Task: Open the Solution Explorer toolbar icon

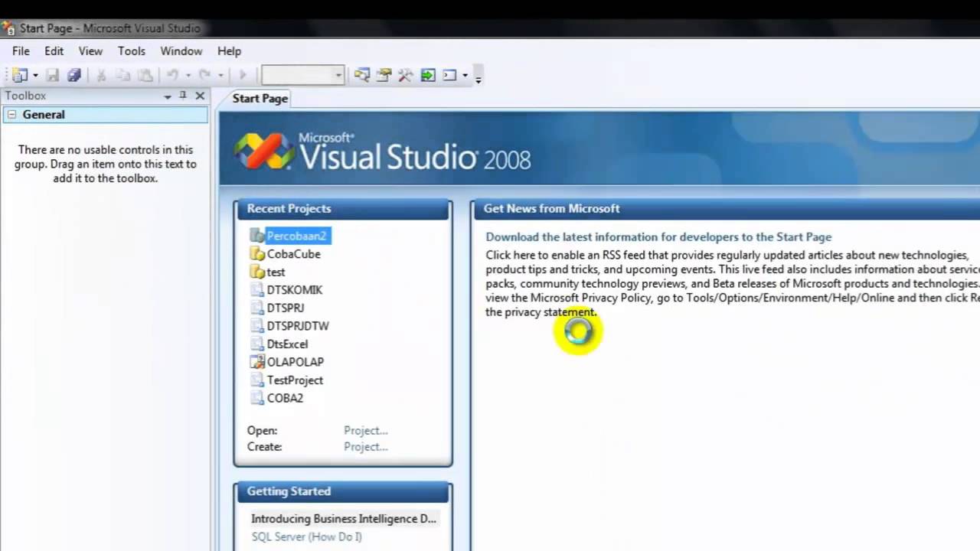Action: pyautogui.click(x=362, y=75)
